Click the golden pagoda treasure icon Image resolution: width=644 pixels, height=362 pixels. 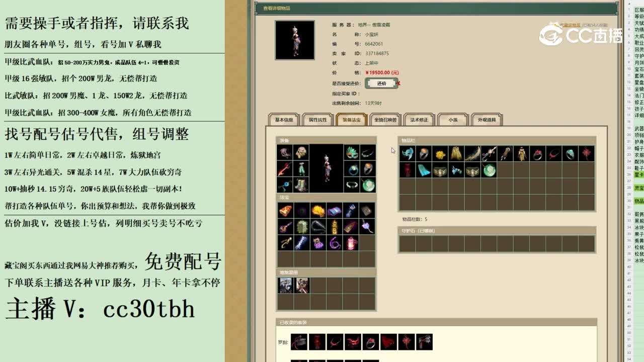334,227
